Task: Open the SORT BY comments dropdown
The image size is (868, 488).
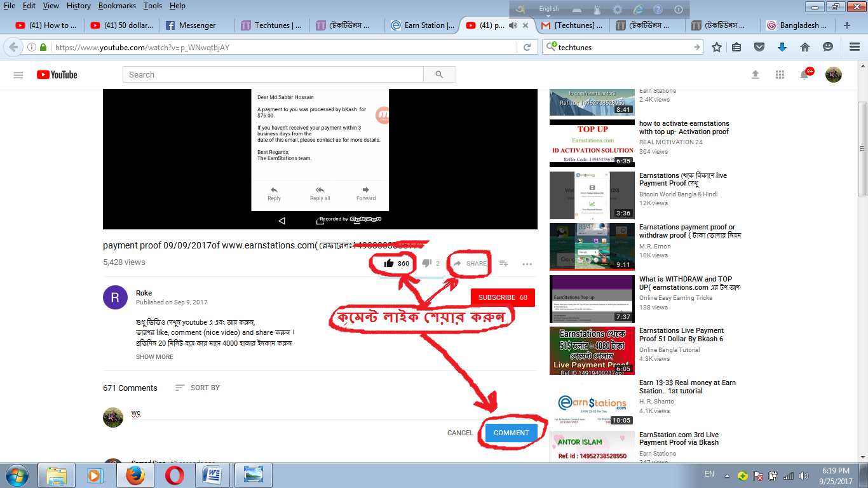Action: [198, 388]
